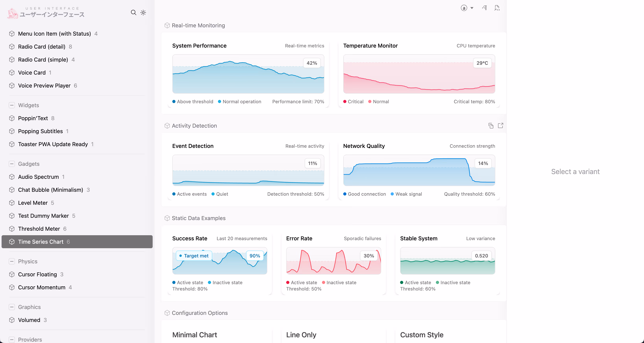644x343 pixels.
Task: Click the cube icon beside Audio Spectrum
Action: pyautogui.click(x=12, y=177)
